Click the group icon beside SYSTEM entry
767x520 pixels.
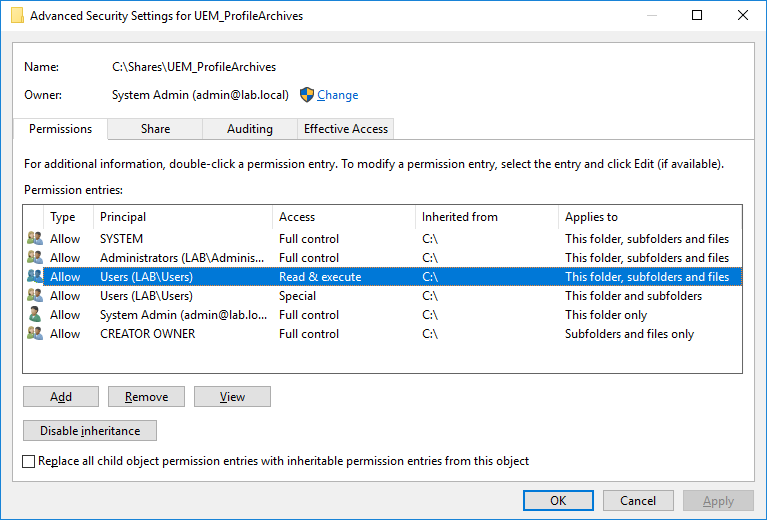point(35,239)
